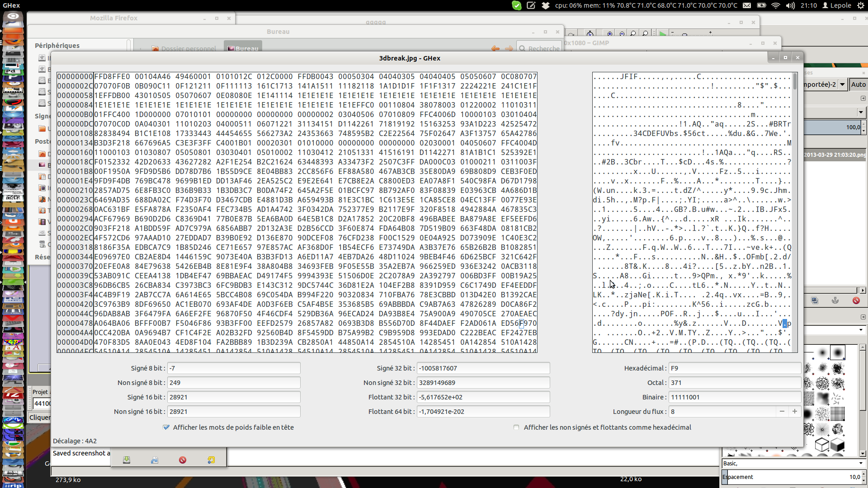Check 'Afficher les mots de poids faible en tête'
The height and width of the screenshot is (488, 868).
[166, 427]
